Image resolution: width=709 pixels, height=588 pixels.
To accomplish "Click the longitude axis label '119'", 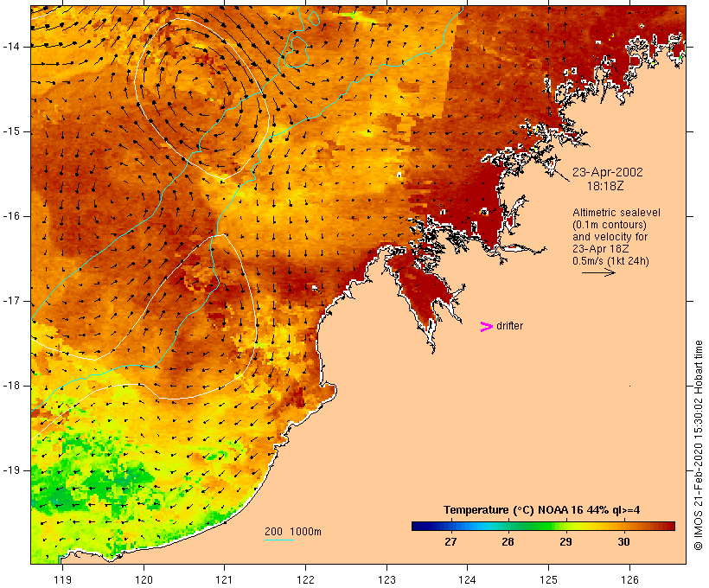I will pyautogui.click(x=62, y=579).
